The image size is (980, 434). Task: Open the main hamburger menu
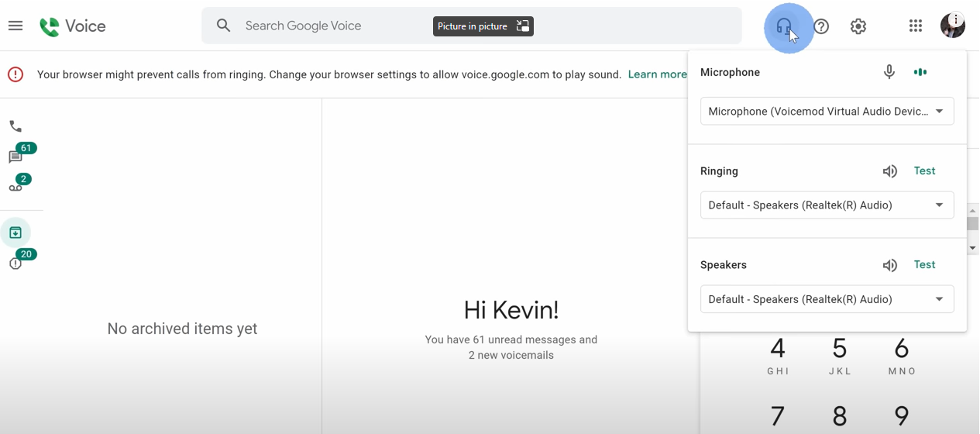click(15, 26)
